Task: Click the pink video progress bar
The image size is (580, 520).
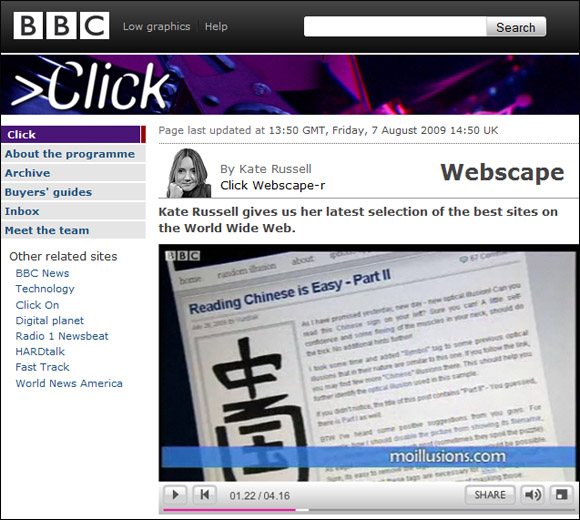Action: coord(229,510)
